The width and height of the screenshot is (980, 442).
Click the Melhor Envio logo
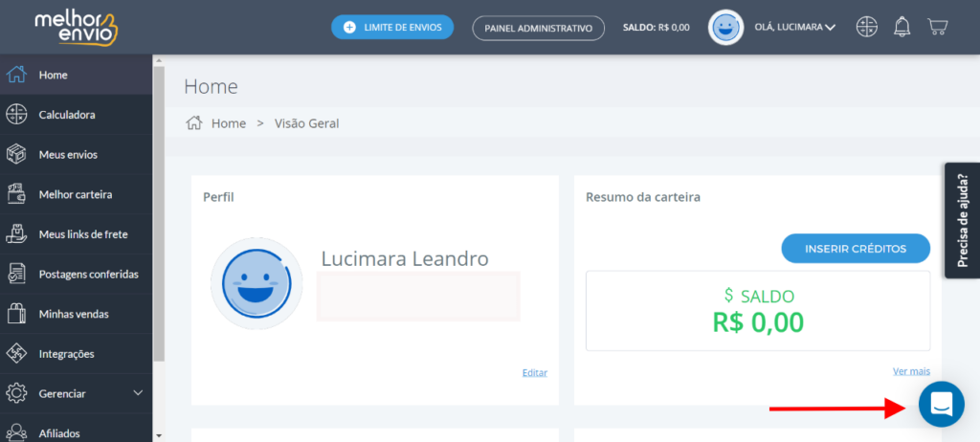pos(77,28)
